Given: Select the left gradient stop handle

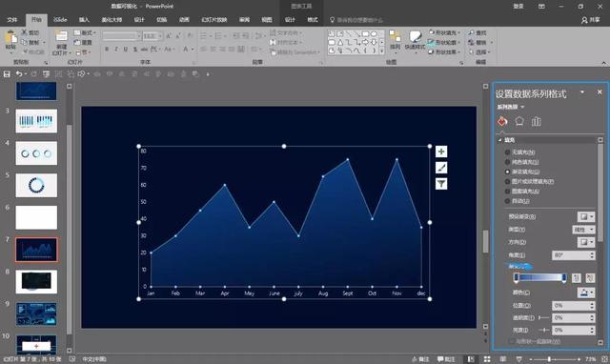Looking at the screenshot, I should pyautogui.click(x=517, y=277).
